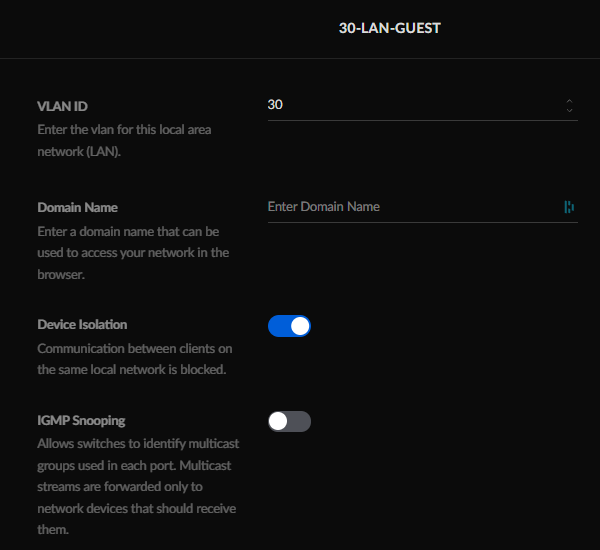This screenshot has width=600, height=550.
Task: Decrease VLAN ID with the down arrow
Action: tap(569, 109)
